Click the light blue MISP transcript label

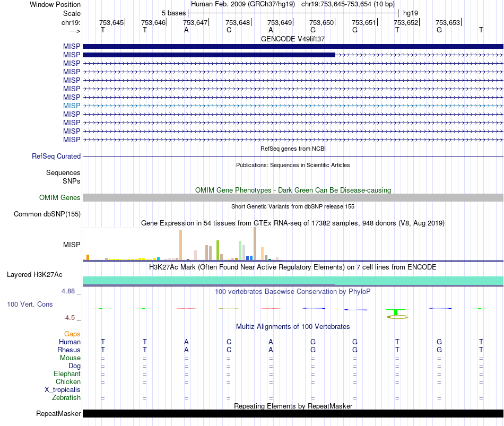coord(72,106)
